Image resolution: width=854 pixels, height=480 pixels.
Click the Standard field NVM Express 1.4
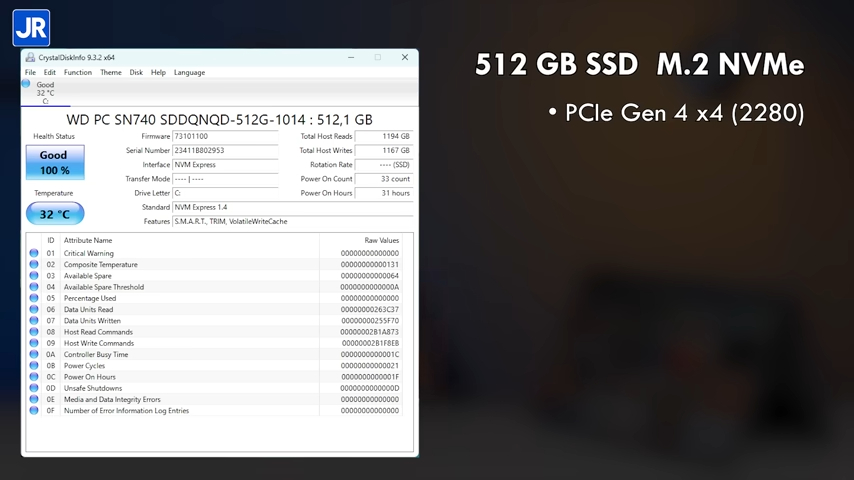click(292, 207)
